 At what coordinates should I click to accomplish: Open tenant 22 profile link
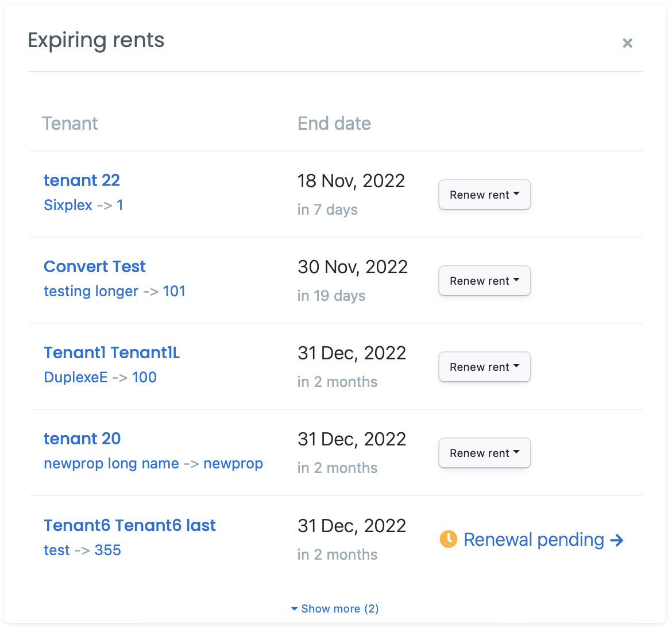[x=82, y=180]
